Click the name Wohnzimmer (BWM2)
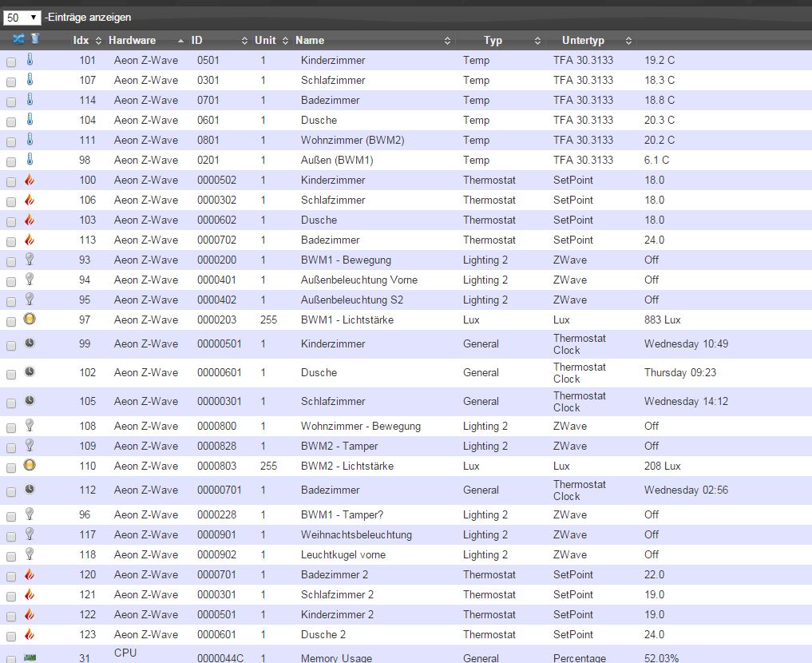812x663 pixels. (352, 140)
